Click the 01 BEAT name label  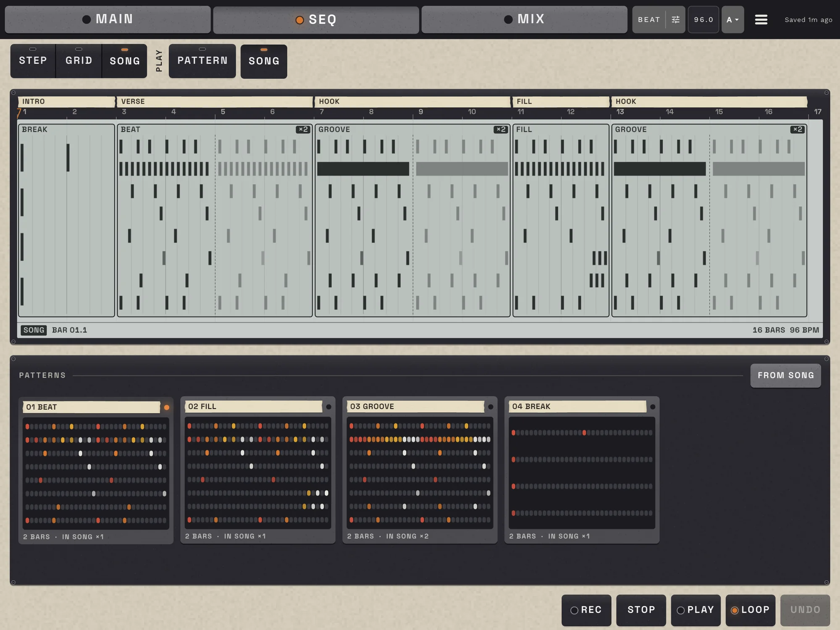92,407
